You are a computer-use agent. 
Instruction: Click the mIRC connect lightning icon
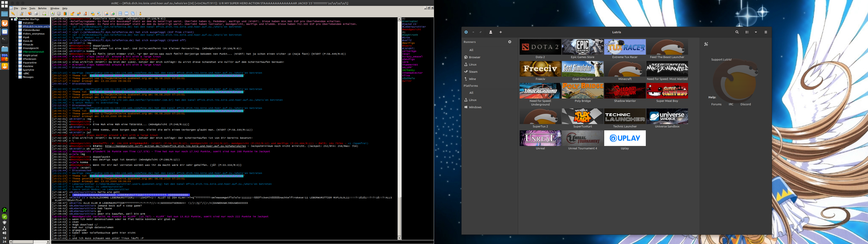(13, 14)
